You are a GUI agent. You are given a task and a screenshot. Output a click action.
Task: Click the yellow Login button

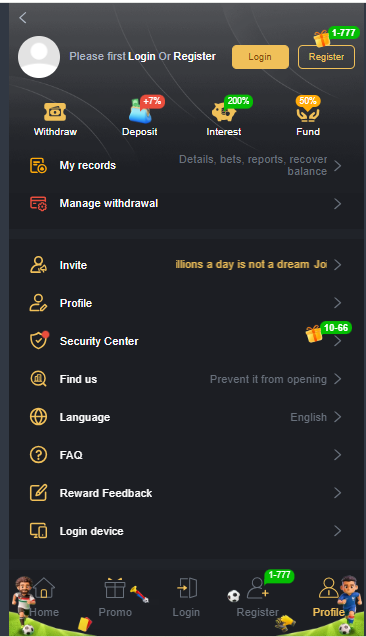(260, 57)
